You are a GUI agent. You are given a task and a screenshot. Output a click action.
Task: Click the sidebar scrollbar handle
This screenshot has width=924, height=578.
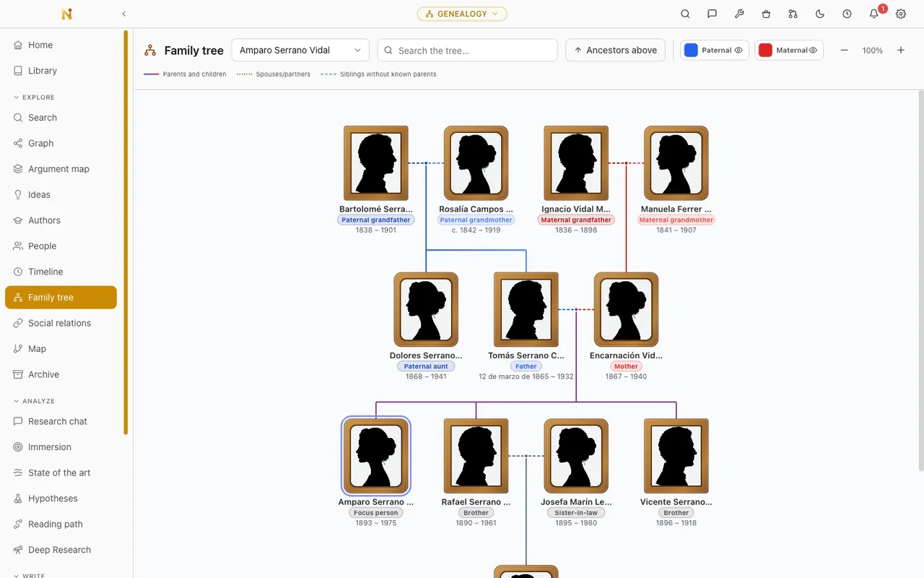[x=126, y=233]
